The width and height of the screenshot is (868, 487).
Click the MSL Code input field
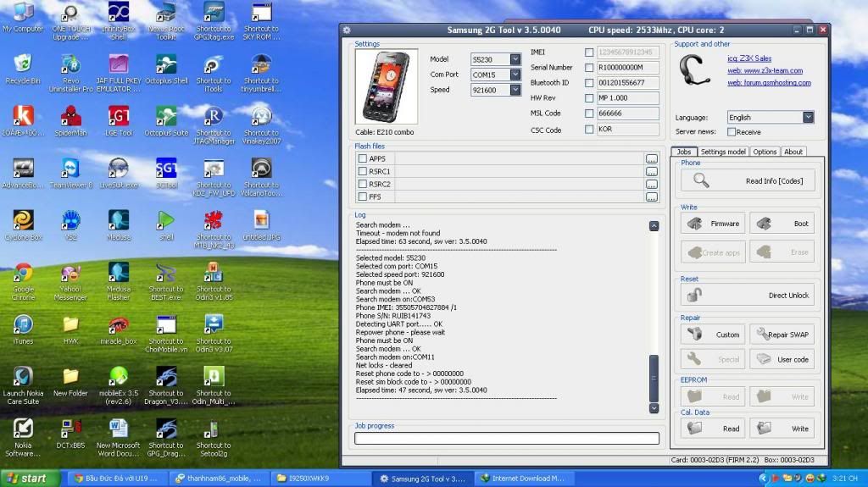pos(628,113)
